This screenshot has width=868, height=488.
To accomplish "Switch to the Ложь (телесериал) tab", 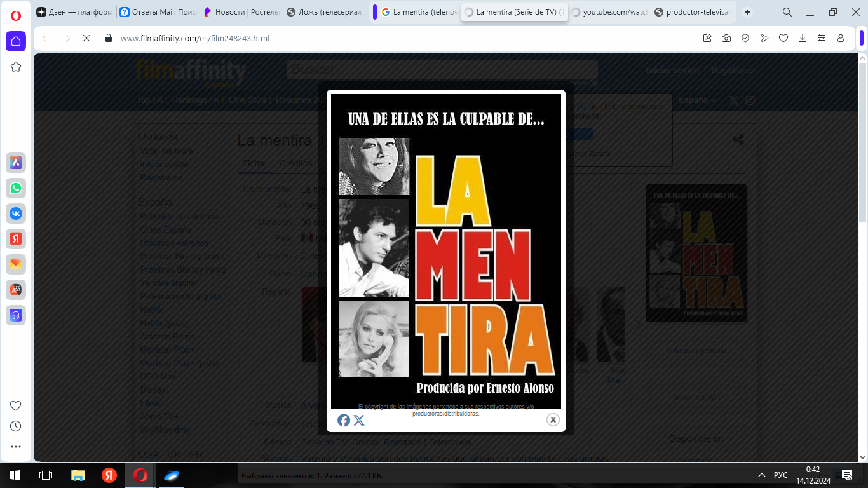I will coord(324,12).
